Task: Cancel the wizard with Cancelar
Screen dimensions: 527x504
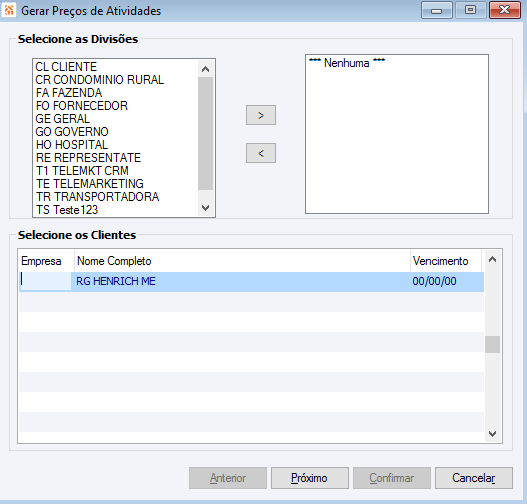Action: (474, 478)
